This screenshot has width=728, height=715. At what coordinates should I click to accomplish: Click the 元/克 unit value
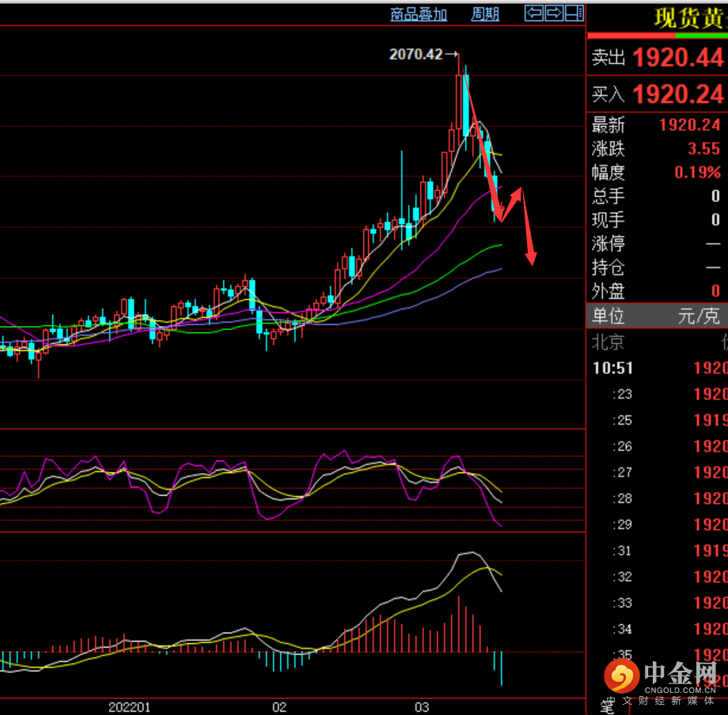pos(699,316)
